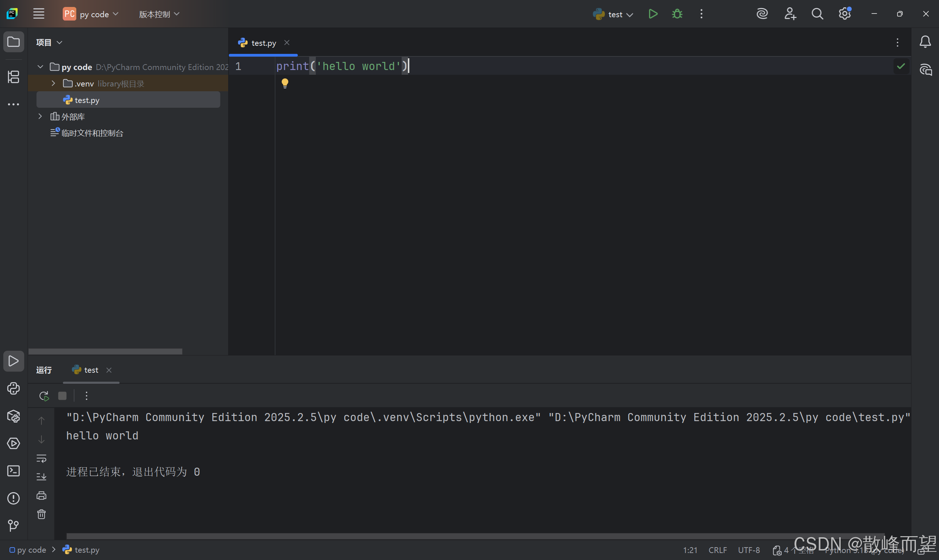Toggle the Project tool window folder icon
Viewport: 939px width, 560px height.
pos(14,41)
